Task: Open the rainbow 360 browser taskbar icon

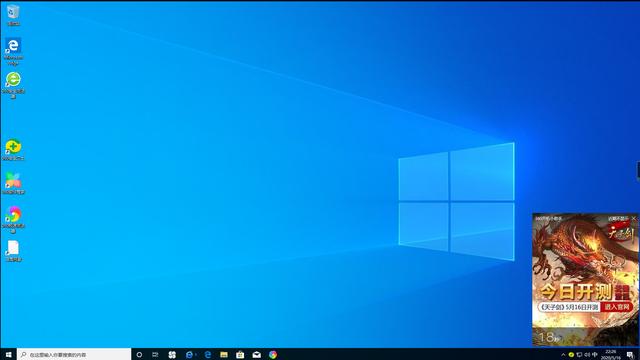Action: click(x=273, y=355)
